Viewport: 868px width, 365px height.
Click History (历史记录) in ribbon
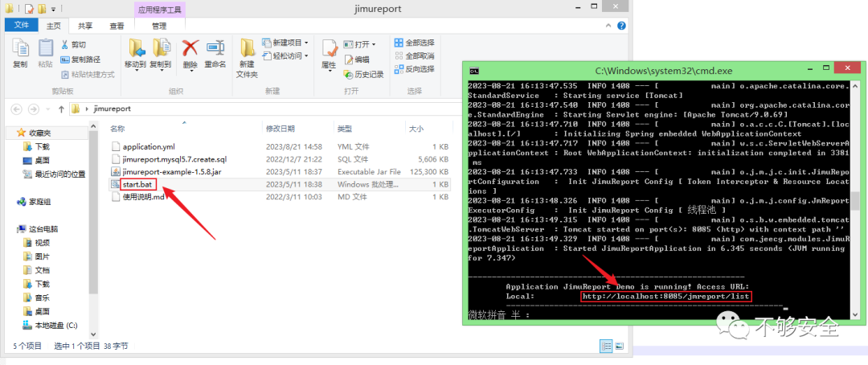364,74
